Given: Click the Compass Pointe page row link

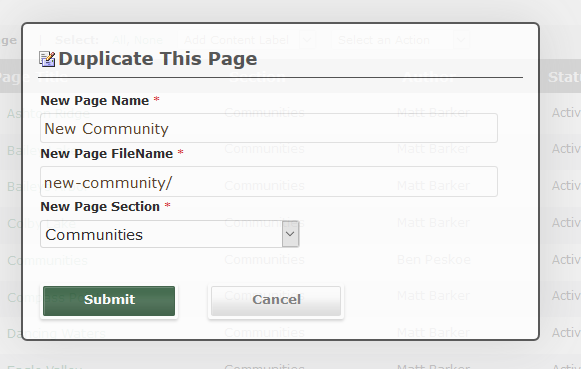Looking at the screenshot, I should 53,297.
